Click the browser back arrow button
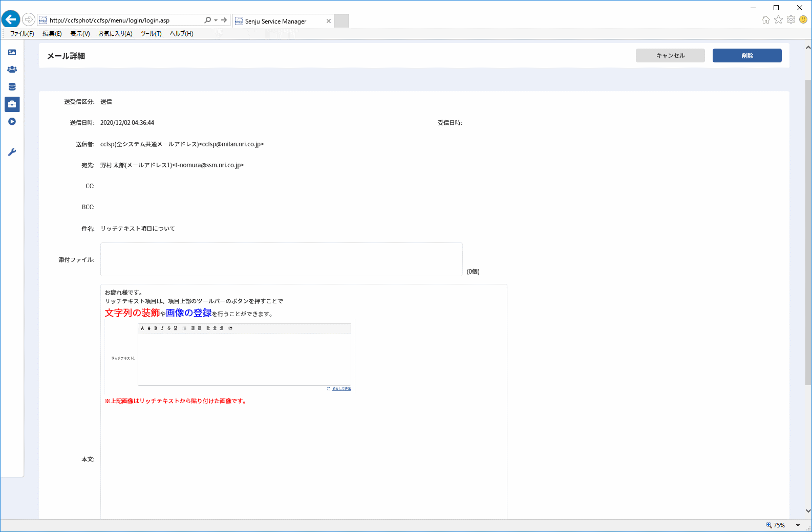 click(x=11, y=19)
